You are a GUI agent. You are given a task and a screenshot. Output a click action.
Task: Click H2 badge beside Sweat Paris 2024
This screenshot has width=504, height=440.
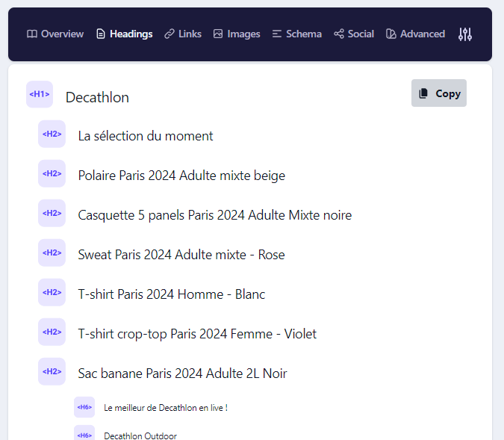click(x=52, y=252)
